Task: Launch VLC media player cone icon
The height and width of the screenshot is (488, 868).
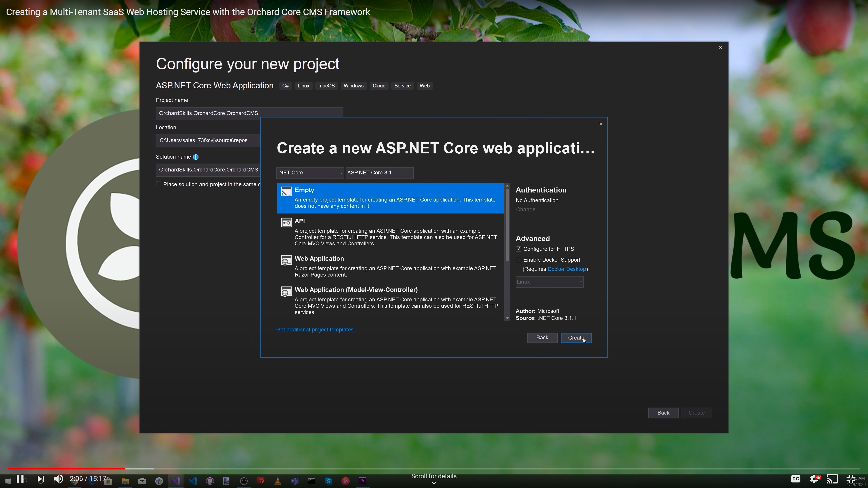Action: (x=278, y=481)
